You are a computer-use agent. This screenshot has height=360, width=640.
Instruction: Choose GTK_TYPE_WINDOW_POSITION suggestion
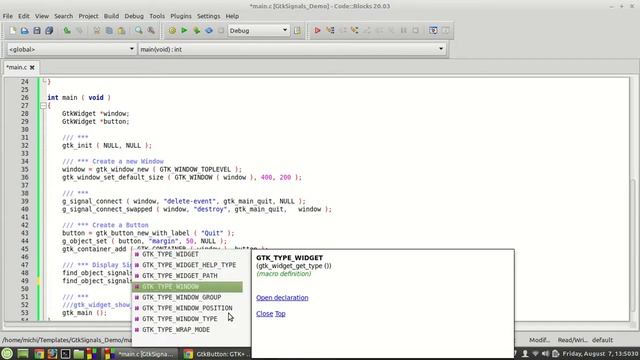coord(187,308)
